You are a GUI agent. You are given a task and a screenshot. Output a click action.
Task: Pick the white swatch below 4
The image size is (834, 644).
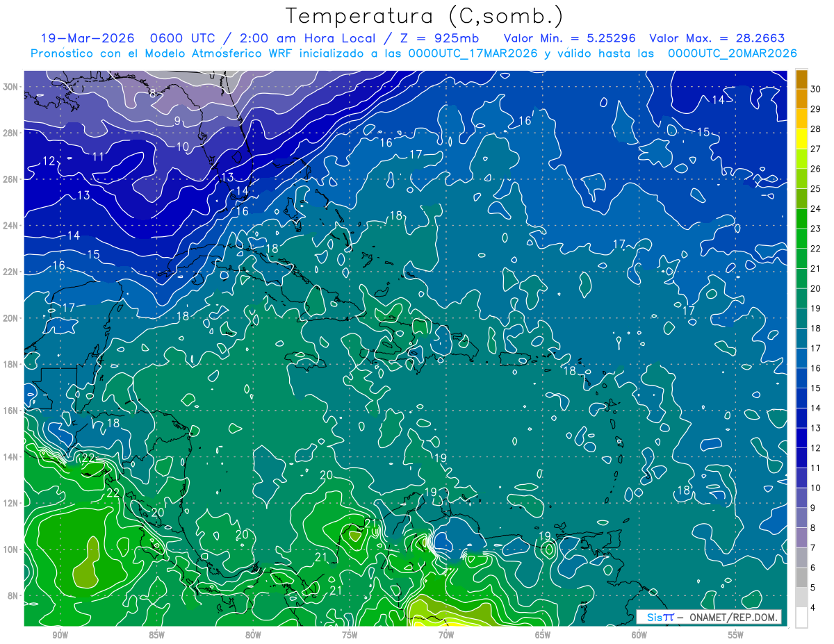click(x=801, y=618)
